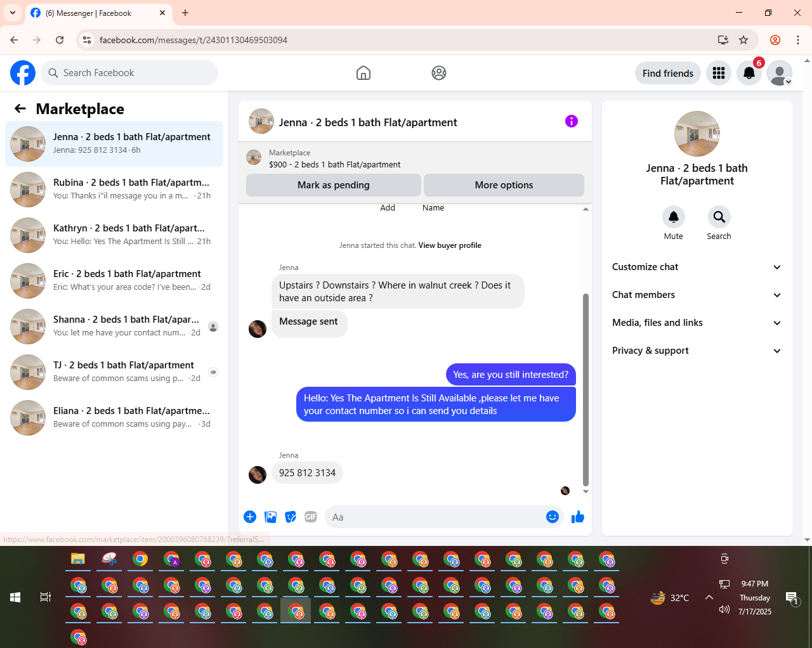Click the Search Facebook field
Viewport: 812px width, 648px height.
(x=129, y=73)
